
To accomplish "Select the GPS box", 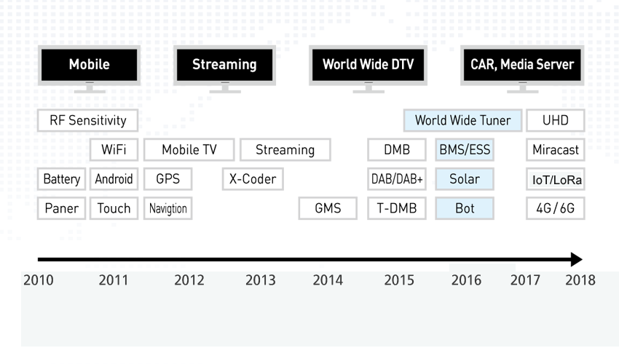I will pyautogui.click(x=167, y=179).
